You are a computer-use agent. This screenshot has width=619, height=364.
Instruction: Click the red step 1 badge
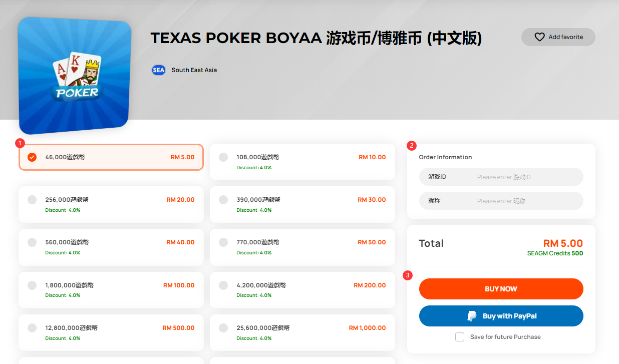[20, 143]
